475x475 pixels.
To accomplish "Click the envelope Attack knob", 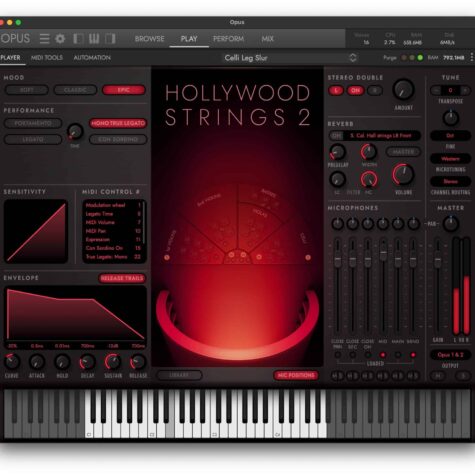I will (x=37, y=361).
